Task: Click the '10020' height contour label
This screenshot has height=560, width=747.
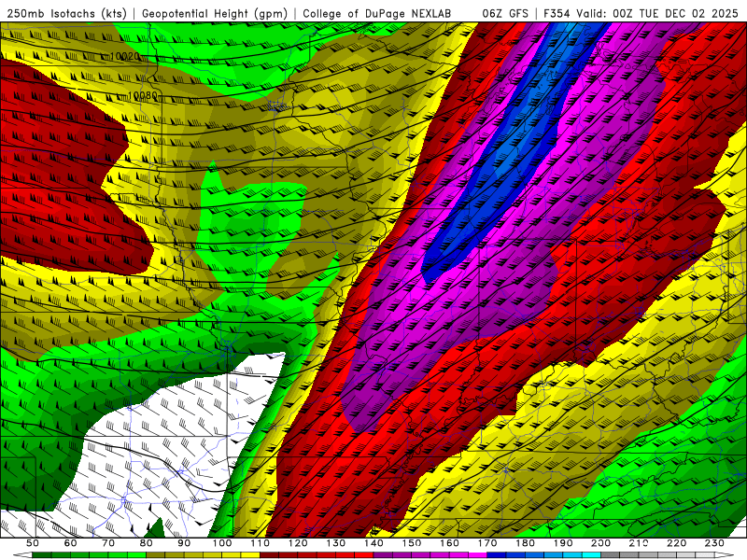Action: click(125, 57)
